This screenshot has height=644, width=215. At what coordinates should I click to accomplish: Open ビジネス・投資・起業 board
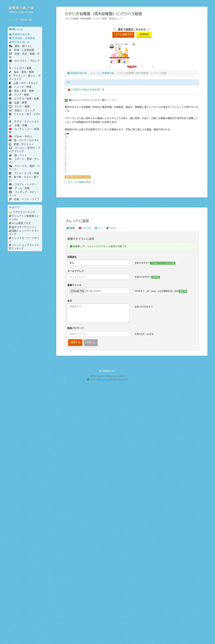[x=26, y=98]
